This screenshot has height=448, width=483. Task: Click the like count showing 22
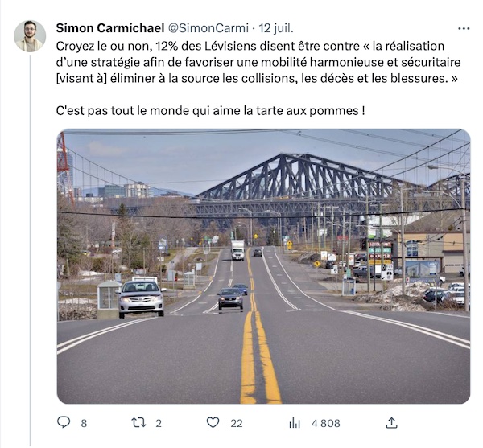tap(237, 423)
